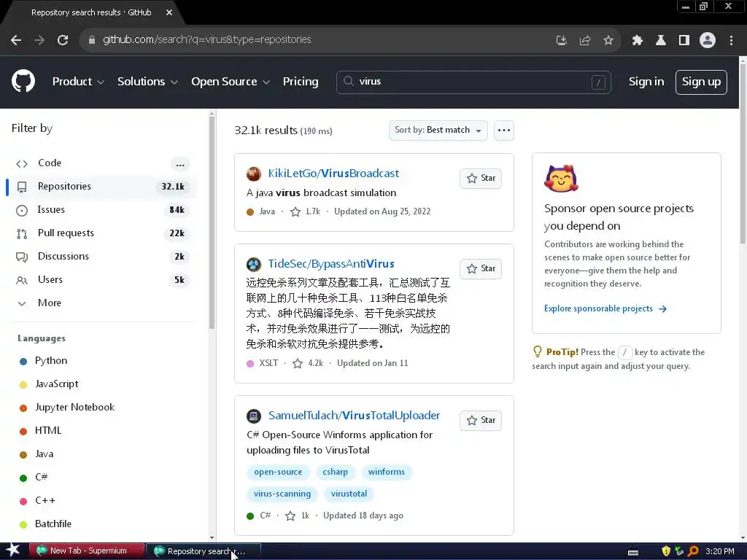The height and width of the screenshot is (560, 747).
Task: Reload the page with the refresh icon
Action: [x=63, y=40]
